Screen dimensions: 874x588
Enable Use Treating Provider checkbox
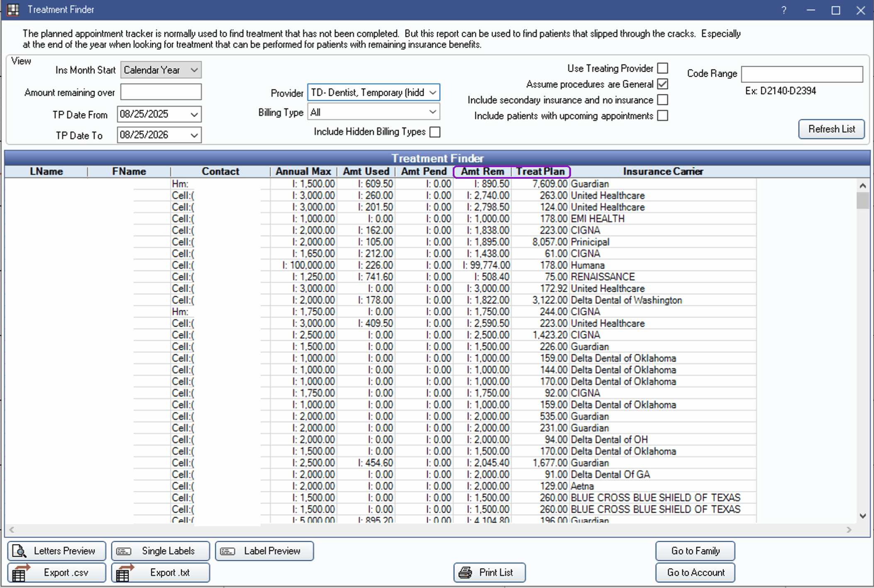[x=663, y=68]
